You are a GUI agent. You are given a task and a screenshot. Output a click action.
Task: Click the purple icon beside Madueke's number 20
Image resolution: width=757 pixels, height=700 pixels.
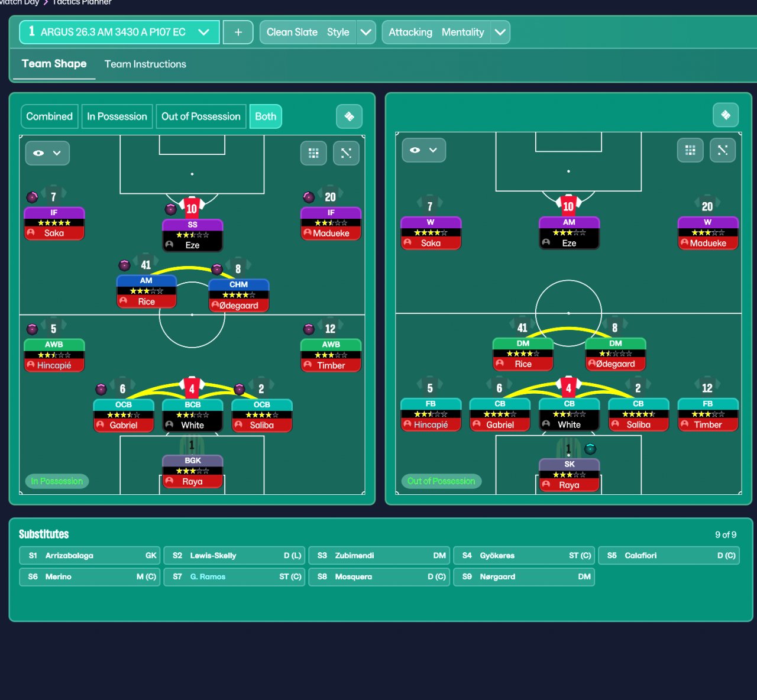click(309, 197)
